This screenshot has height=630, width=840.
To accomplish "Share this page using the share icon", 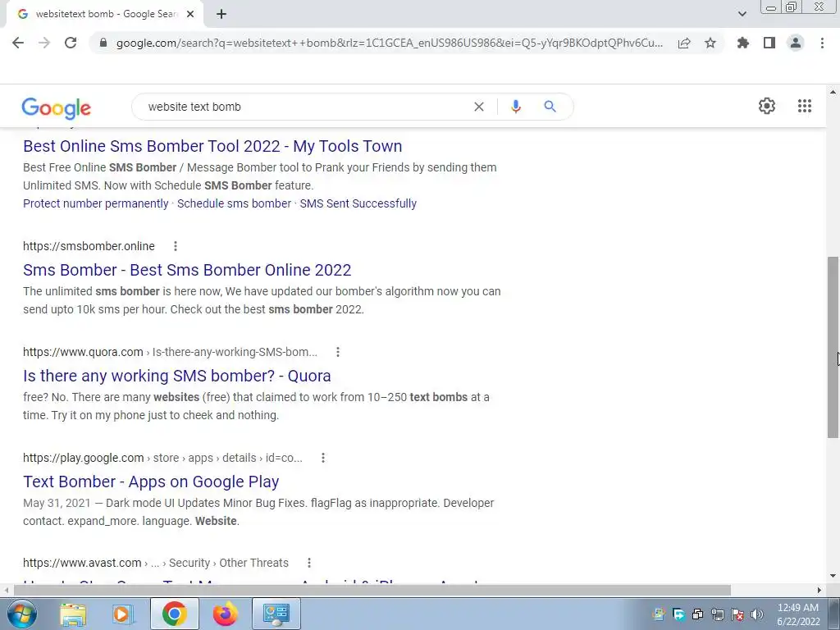I will pos(684,43).
